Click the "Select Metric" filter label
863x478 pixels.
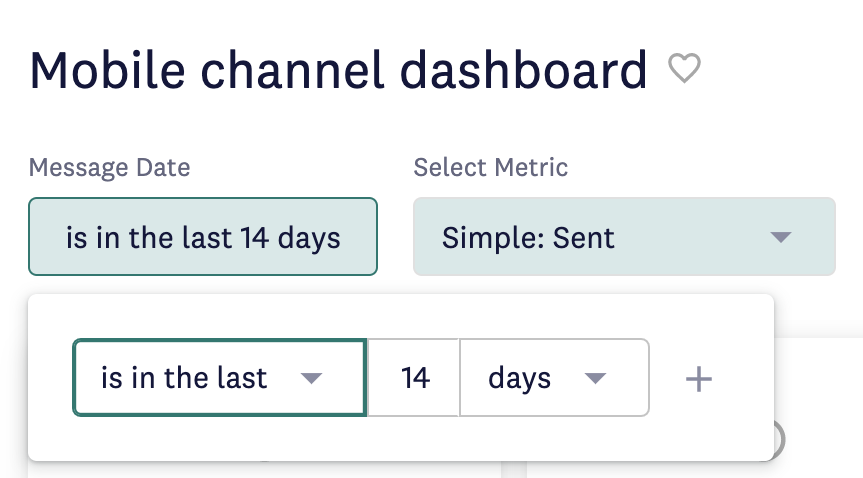tap(490, 167)
